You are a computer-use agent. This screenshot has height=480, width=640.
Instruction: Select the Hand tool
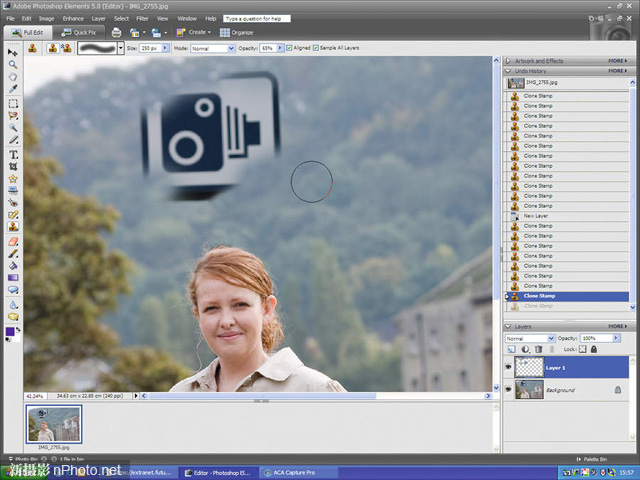(x=13, y=77)
